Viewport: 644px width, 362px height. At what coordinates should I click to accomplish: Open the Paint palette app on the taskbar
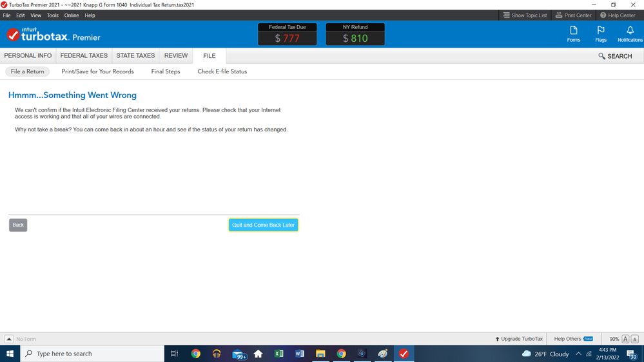click(383, 354)
